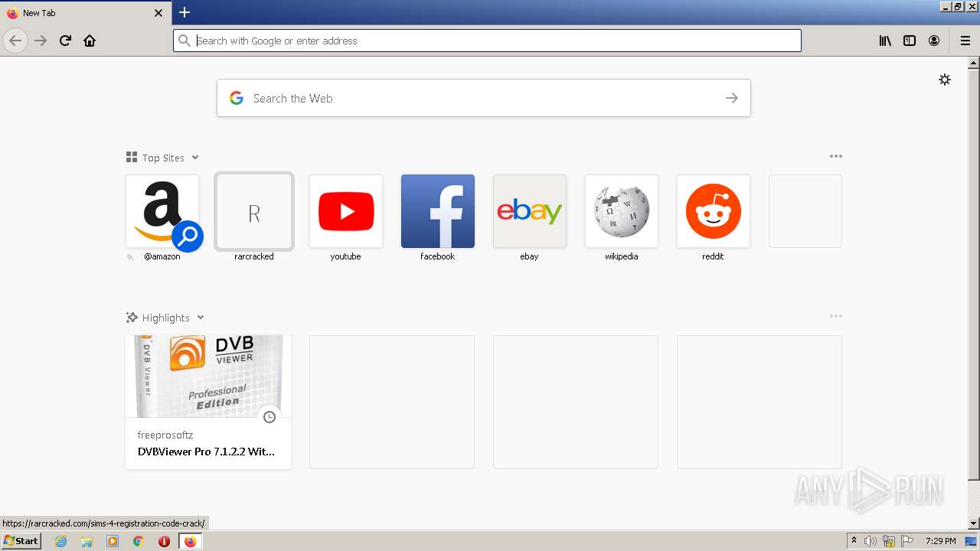Click the youtube tile label

[x=345, y=256]
